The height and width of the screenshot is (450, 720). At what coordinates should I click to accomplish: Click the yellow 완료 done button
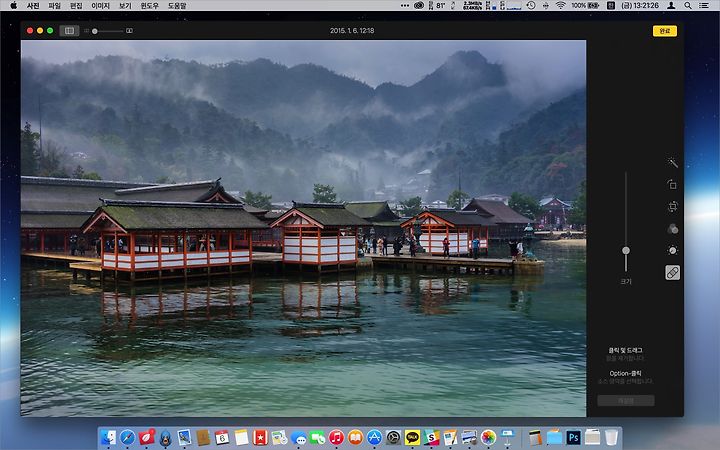click(x=664, y=31)
